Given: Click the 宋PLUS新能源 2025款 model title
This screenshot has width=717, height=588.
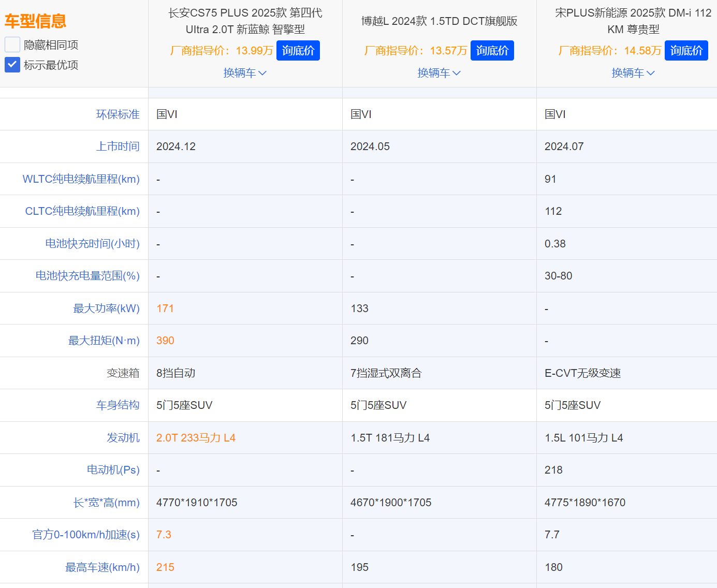Looking at the screenshot, I should 634,21.
